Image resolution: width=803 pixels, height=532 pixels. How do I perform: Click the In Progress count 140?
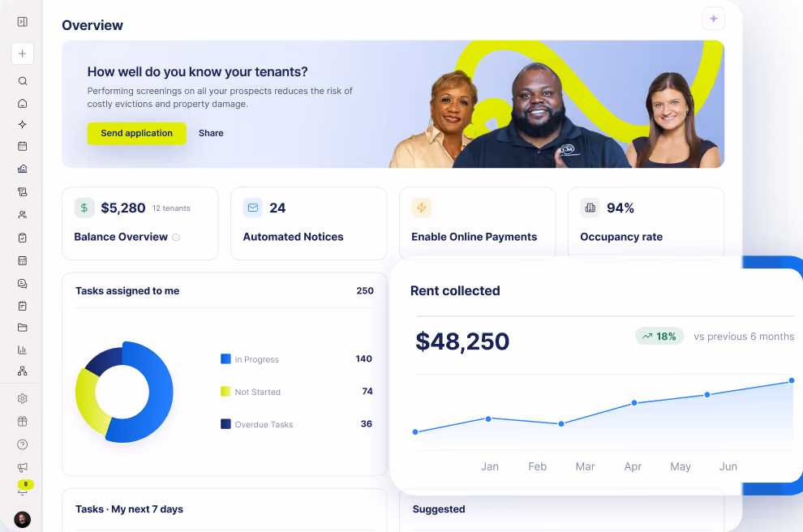(x=364, y=359)
